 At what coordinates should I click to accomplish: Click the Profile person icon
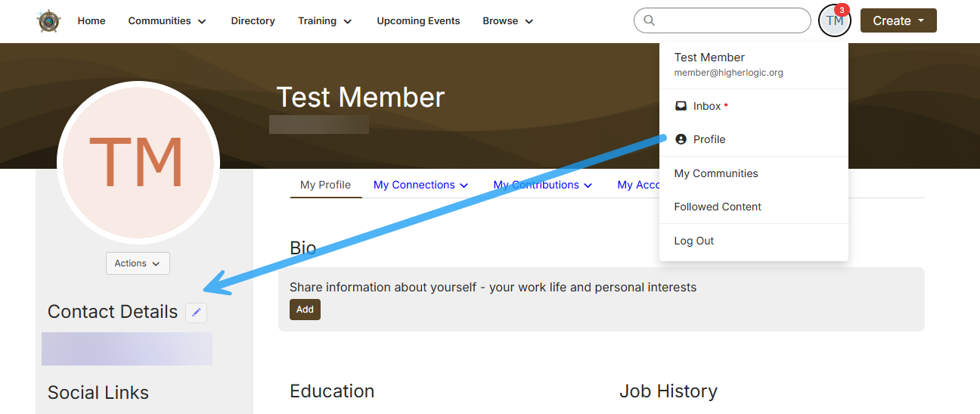point(681,139)
